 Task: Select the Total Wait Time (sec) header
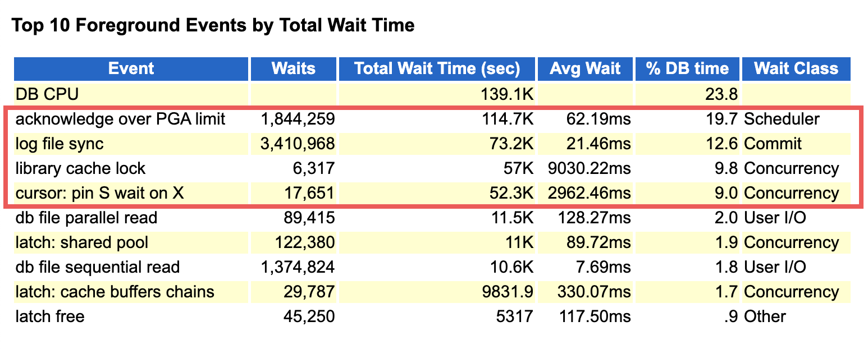point(437,69)
